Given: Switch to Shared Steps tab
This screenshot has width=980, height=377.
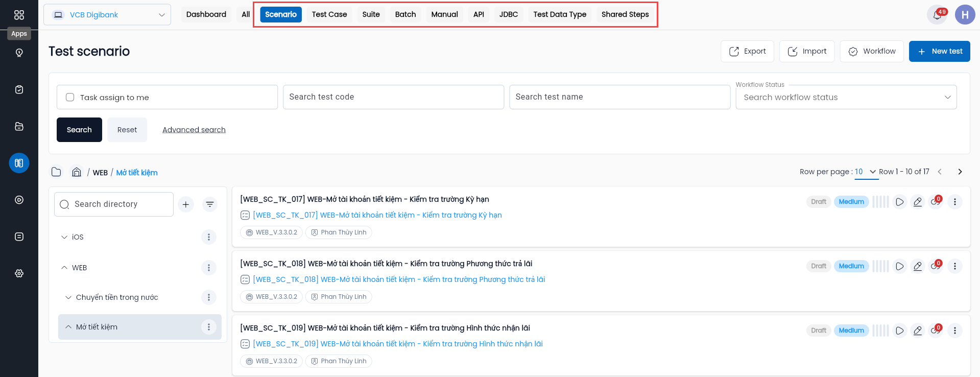Looking at the screenshot, I should [x=625, y=14].
